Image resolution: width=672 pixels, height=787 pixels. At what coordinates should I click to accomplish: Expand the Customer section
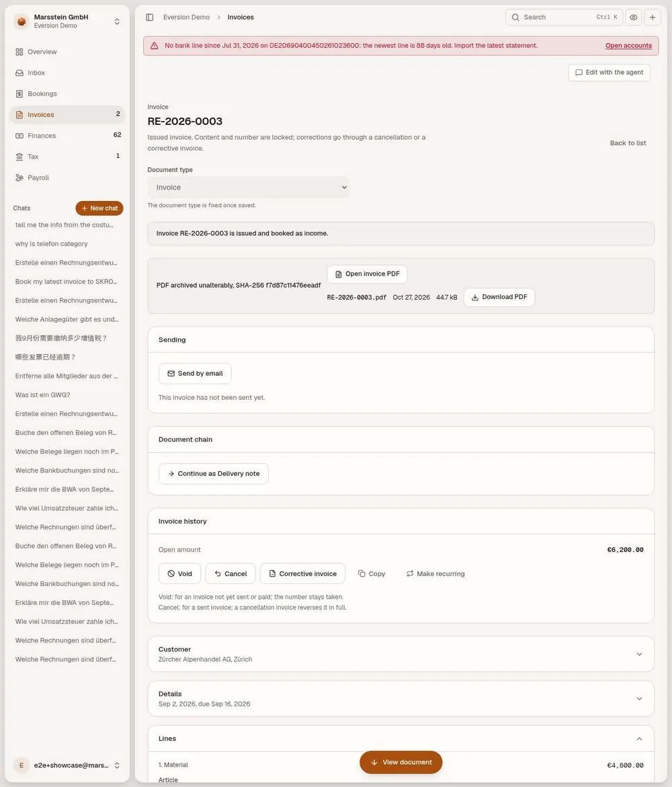tap(401, 654)
